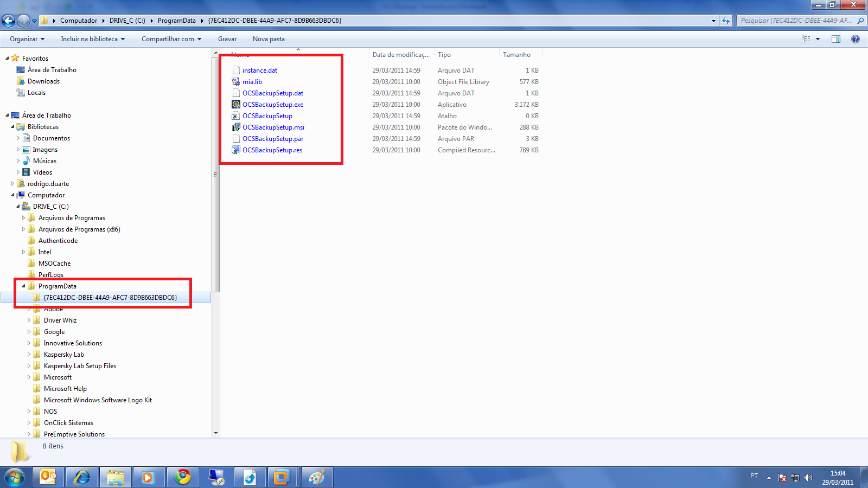Viewport: 868px width, 488px height.
Task: Expand the Documentos library node
Action: coord(18,138)
